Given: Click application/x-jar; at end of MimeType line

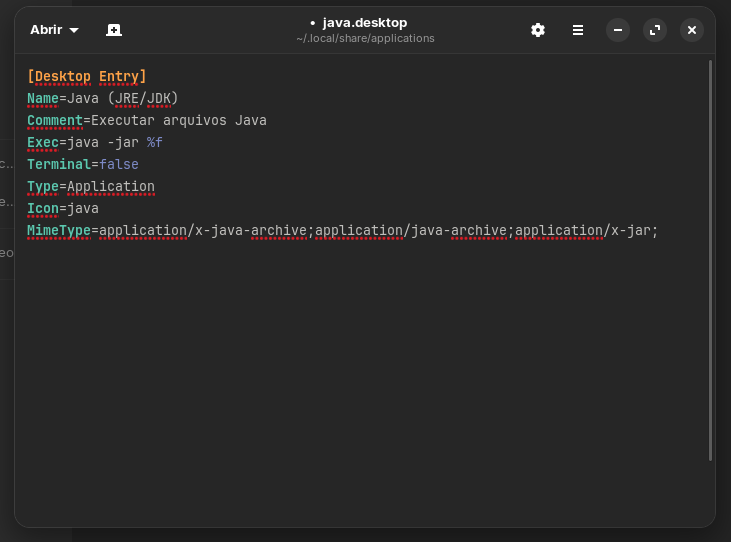Looking at the screenshot, I should (586, 230).
